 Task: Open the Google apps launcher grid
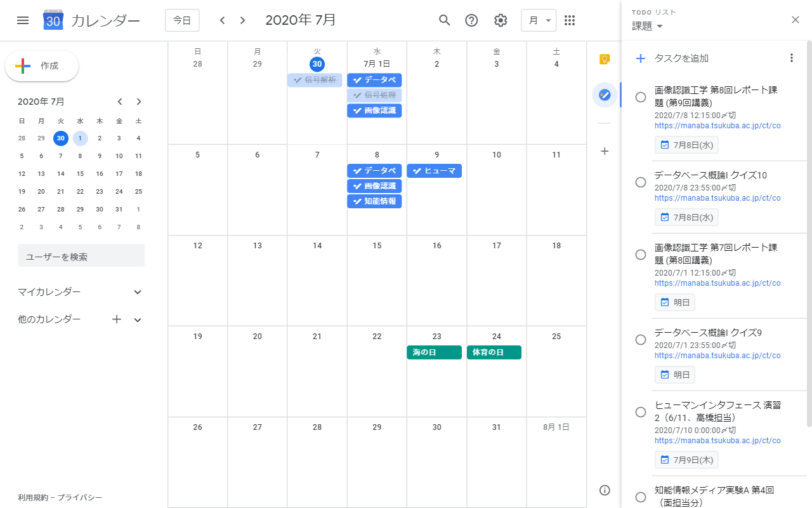click(570, 20)
